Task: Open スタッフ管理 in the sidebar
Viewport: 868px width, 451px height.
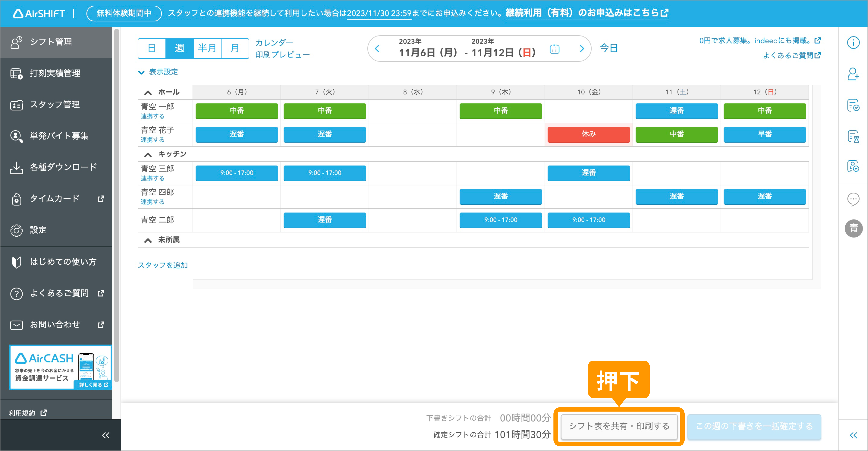Action: [56, 105]
